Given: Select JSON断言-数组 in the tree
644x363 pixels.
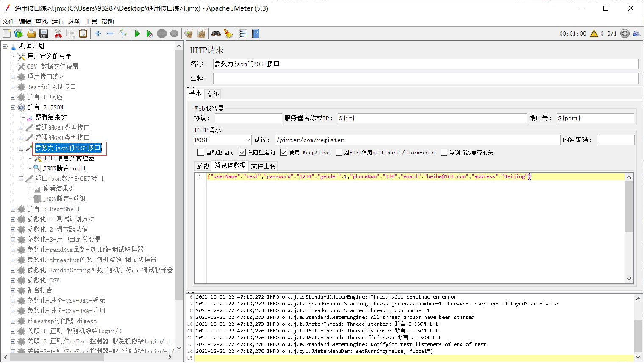Looking at the screenshot, I should (64, 198).
